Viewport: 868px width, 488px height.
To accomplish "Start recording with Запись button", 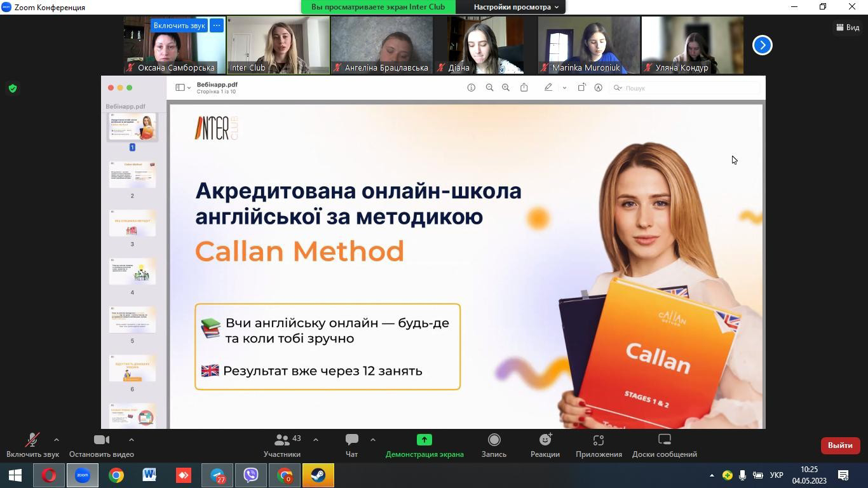I will [x=494, y=445].
